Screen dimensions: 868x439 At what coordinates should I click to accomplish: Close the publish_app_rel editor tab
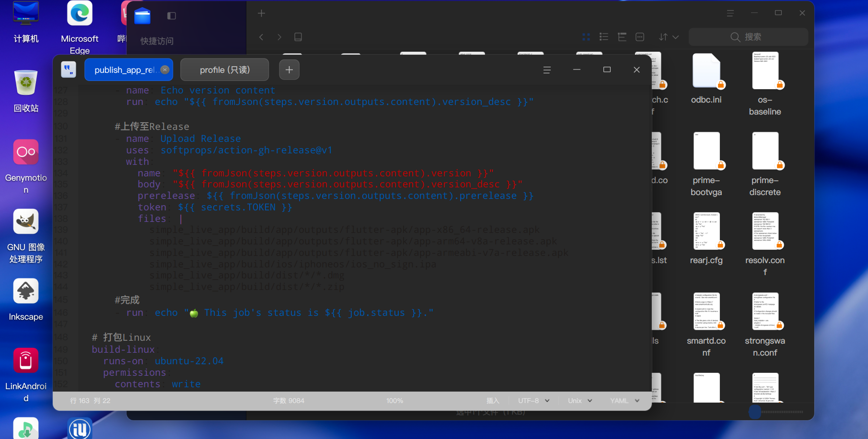tap(165, 69)
